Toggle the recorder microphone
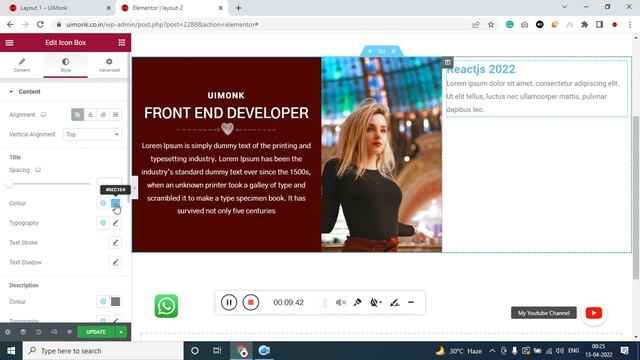This screenshot has width=640, height=360. (358, 302)
